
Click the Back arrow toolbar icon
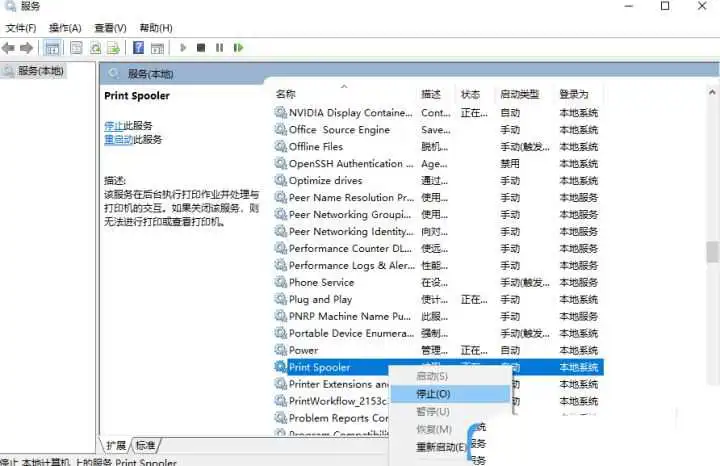click(x=8, y=48)
